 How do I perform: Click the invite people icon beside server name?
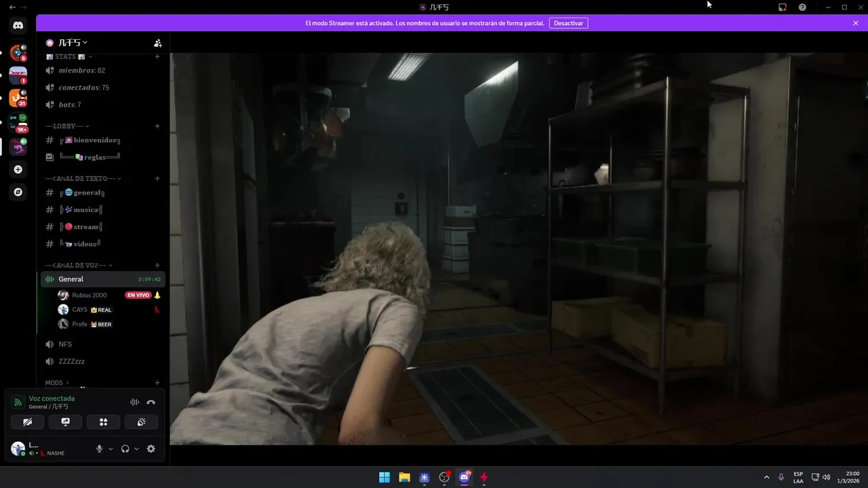(157, 43)
